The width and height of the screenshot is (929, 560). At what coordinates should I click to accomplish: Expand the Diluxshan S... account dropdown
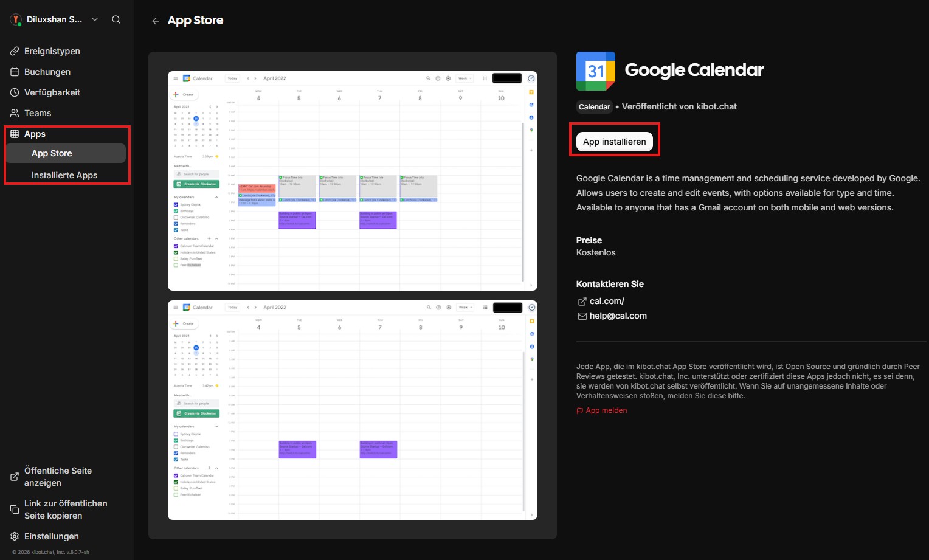pos(95,19)
